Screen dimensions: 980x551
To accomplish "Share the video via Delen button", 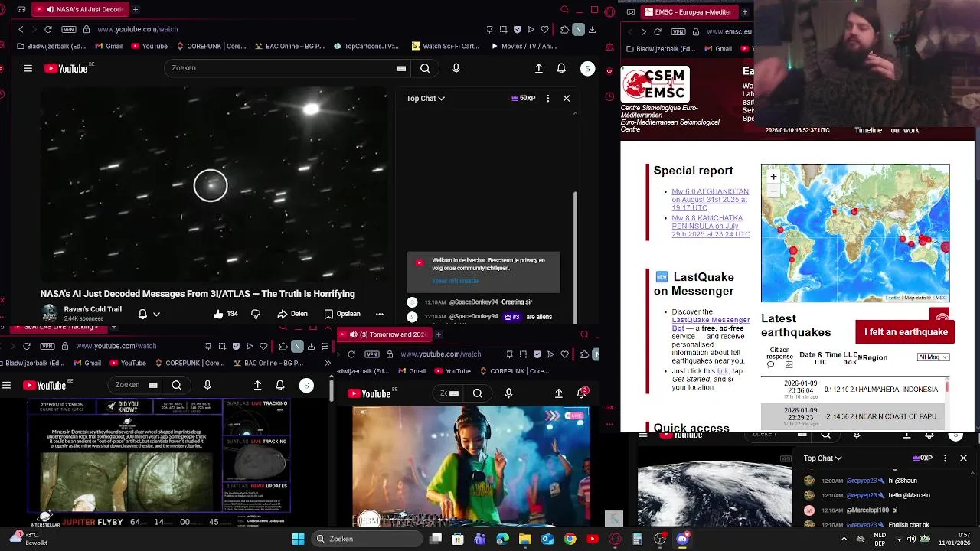I will click(292, 314).
